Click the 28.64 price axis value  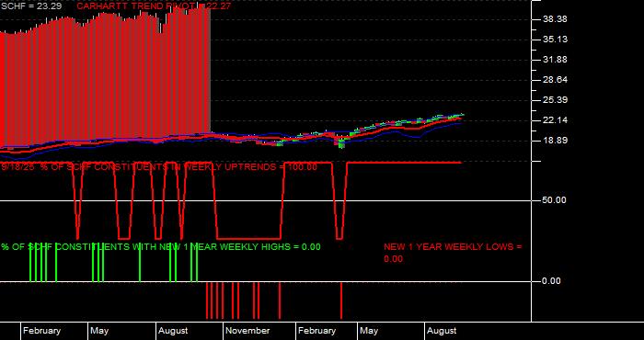click(555, 80)
